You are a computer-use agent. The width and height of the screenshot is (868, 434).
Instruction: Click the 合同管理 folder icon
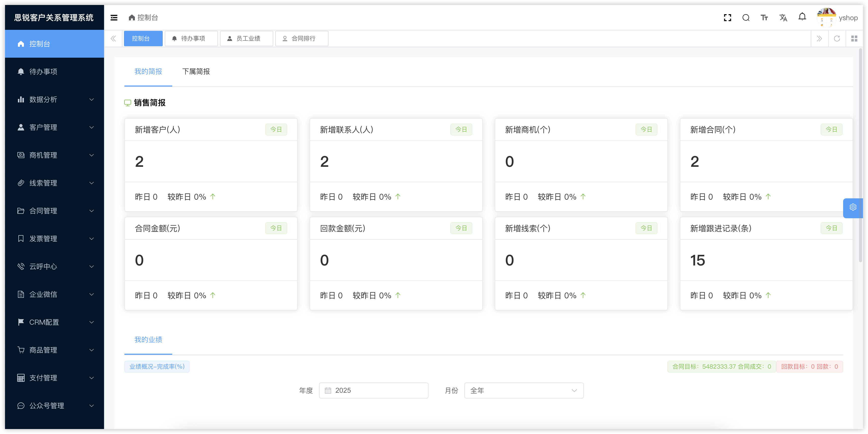pos(21,211)
